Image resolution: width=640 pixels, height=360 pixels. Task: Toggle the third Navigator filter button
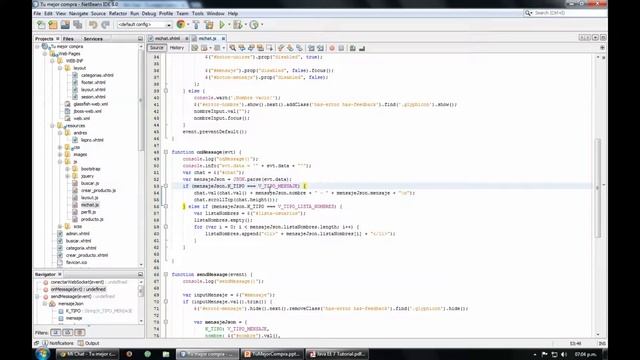[x=80, y=333]
